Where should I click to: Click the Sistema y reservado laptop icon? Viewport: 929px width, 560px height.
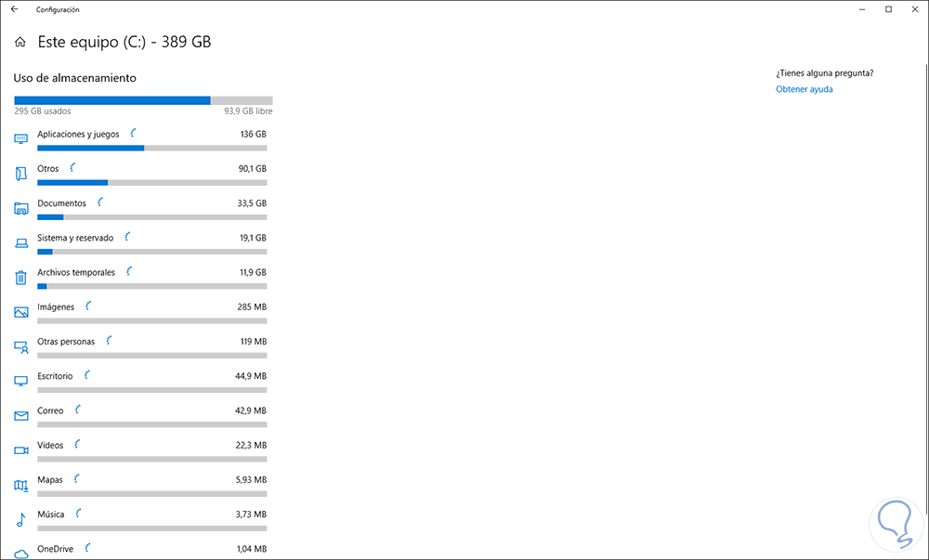(x=21, y=243)
